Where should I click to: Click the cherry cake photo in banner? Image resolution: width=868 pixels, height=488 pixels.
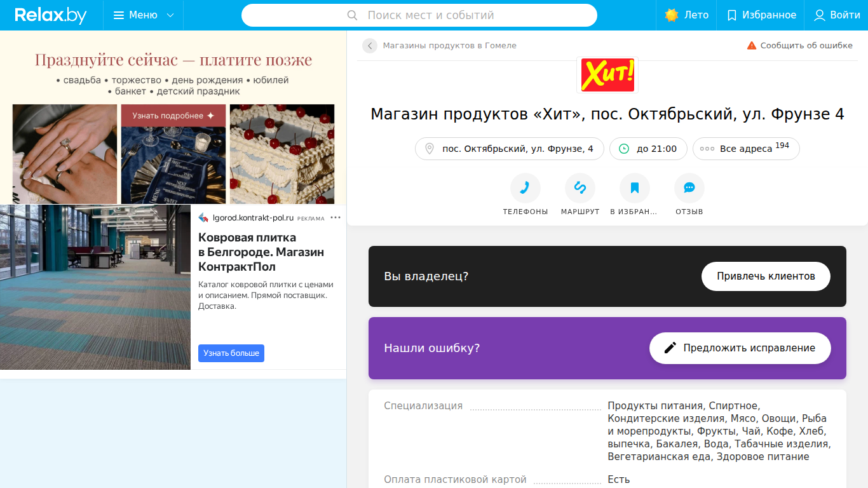282,154
